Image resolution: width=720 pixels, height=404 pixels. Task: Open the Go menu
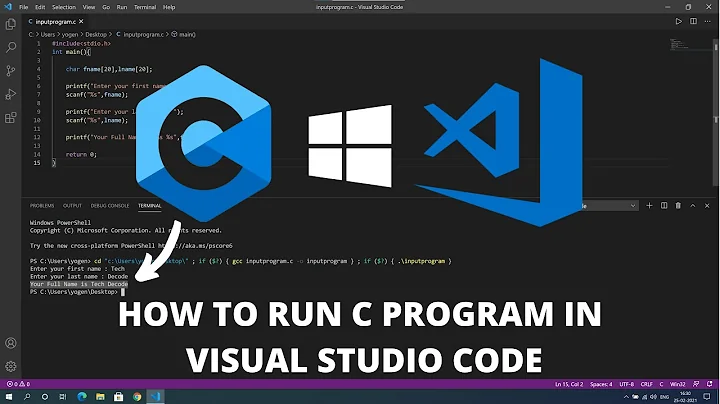pyautogui.click(x=106, y=7)
